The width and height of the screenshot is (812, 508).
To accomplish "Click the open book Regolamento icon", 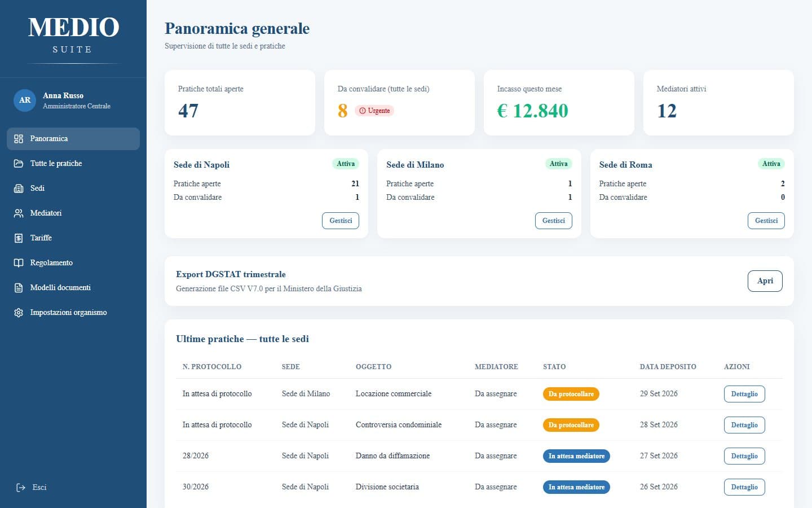I will click(x=19, y=263).
